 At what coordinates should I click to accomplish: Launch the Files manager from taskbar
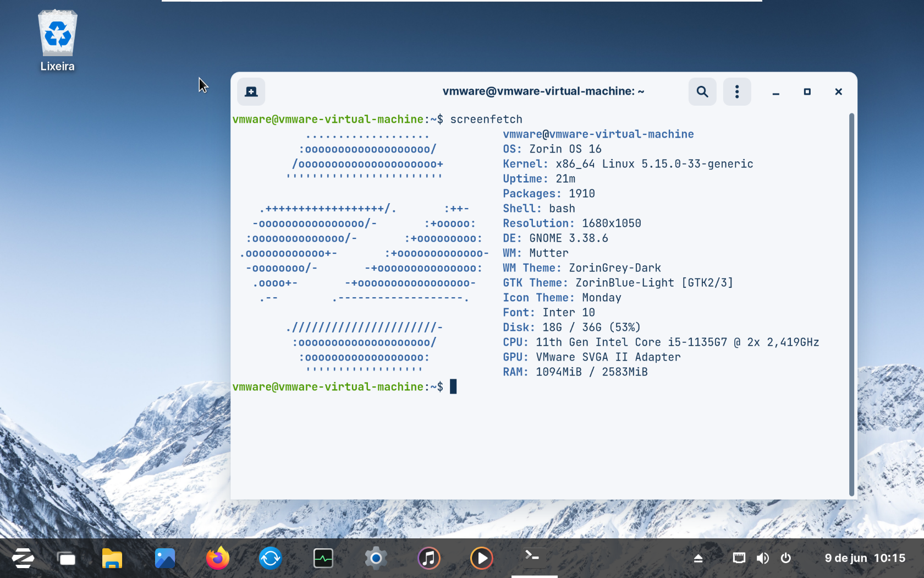tap(112, 558)
